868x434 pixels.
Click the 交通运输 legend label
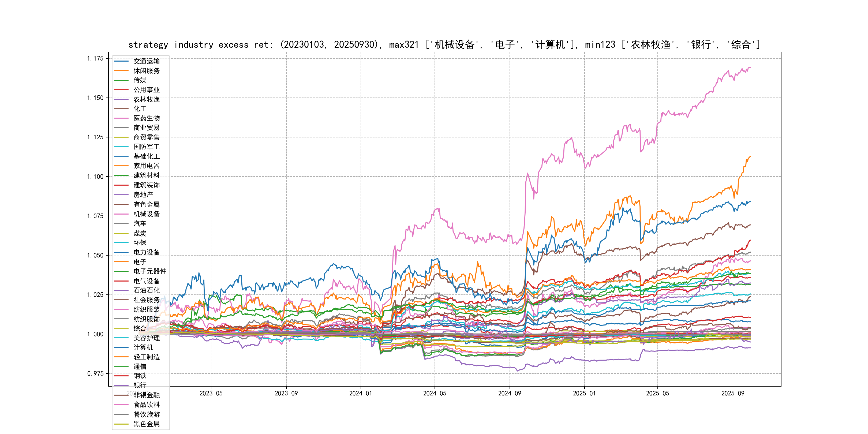[146, 61]
